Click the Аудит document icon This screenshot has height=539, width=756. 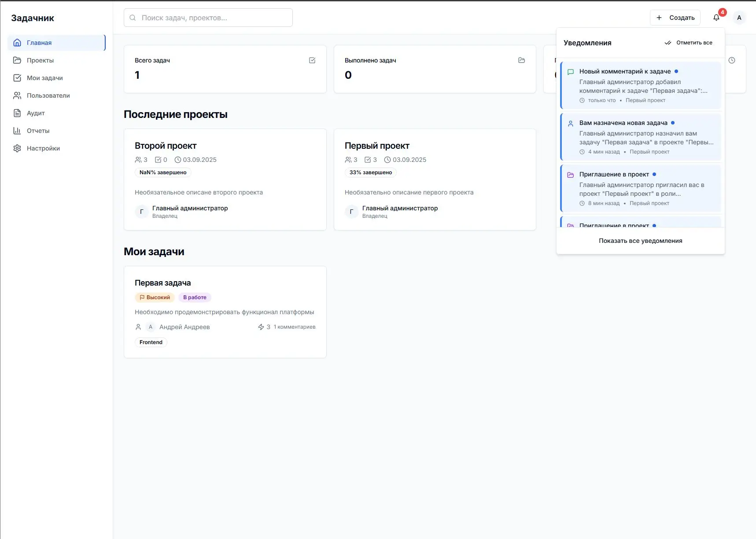[x=17, y=113]
